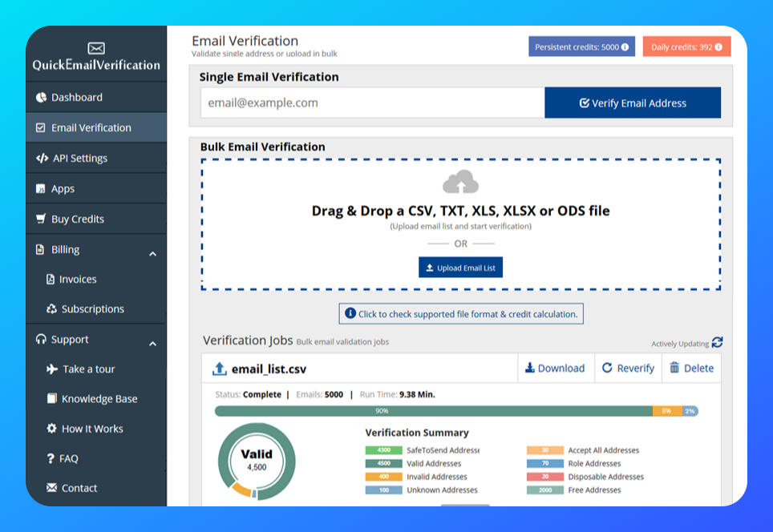Click the Take a tour plane icon

[x=53, y=369]
